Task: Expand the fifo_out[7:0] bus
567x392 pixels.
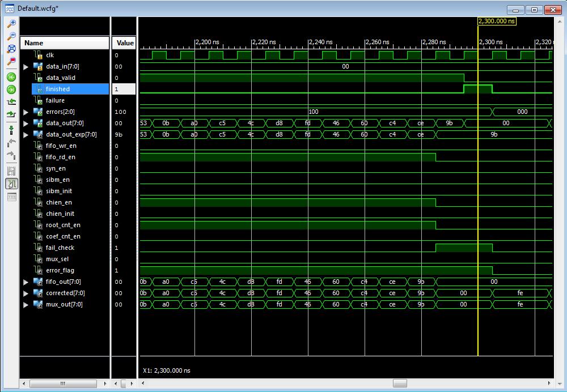Action: (x=26, y=282)
